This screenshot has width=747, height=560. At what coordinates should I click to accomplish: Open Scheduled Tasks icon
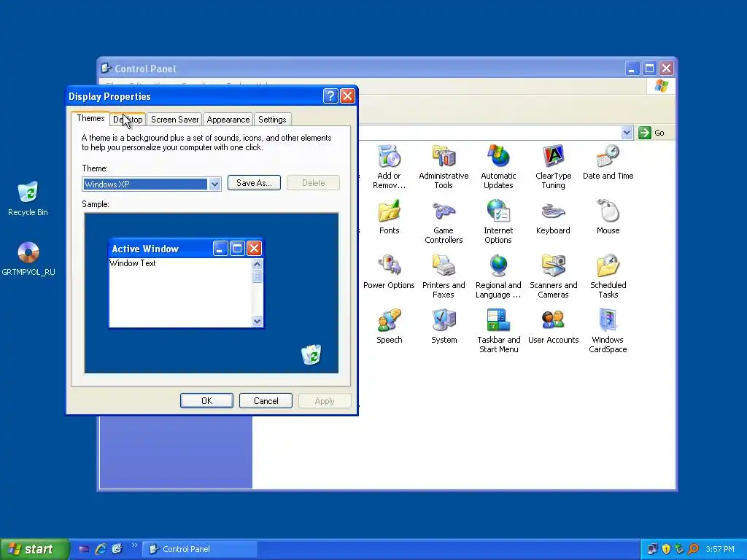tap(608, 266)
